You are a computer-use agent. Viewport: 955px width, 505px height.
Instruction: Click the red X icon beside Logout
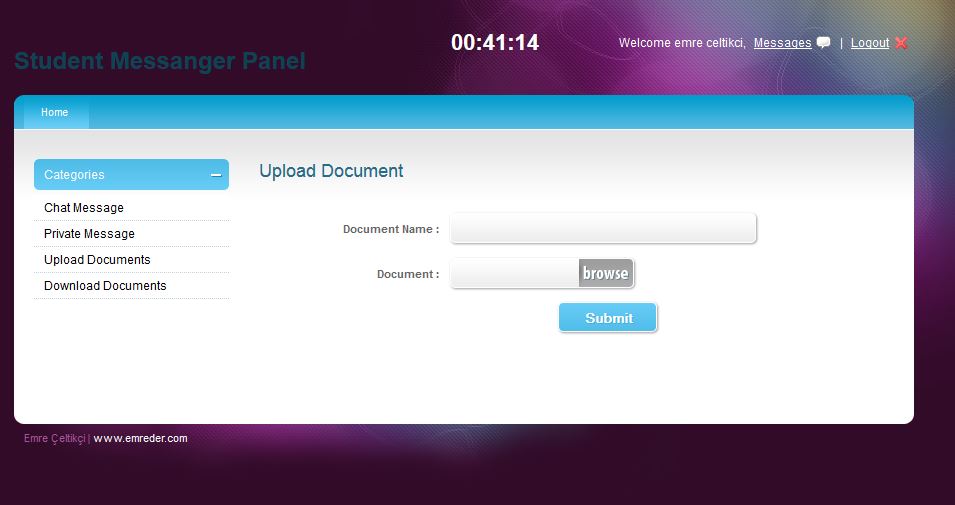tap(901, 43)
